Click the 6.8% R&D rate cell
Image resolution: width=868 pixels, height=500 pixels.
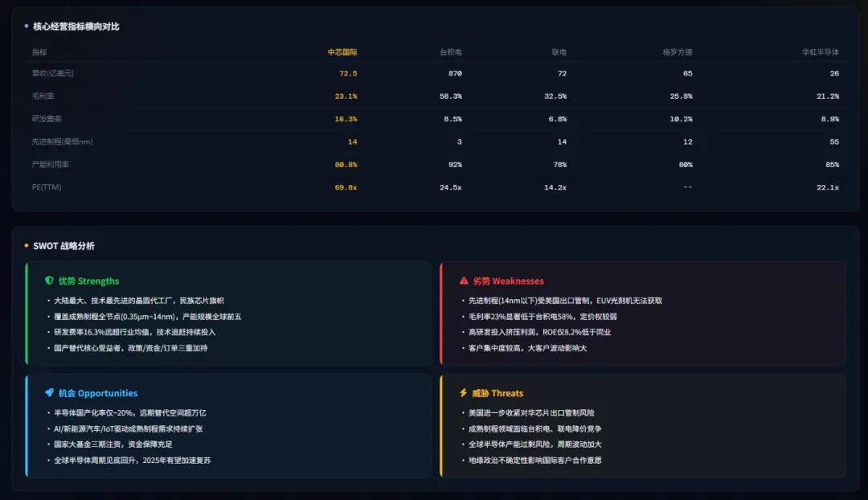[x=558, y=118]
